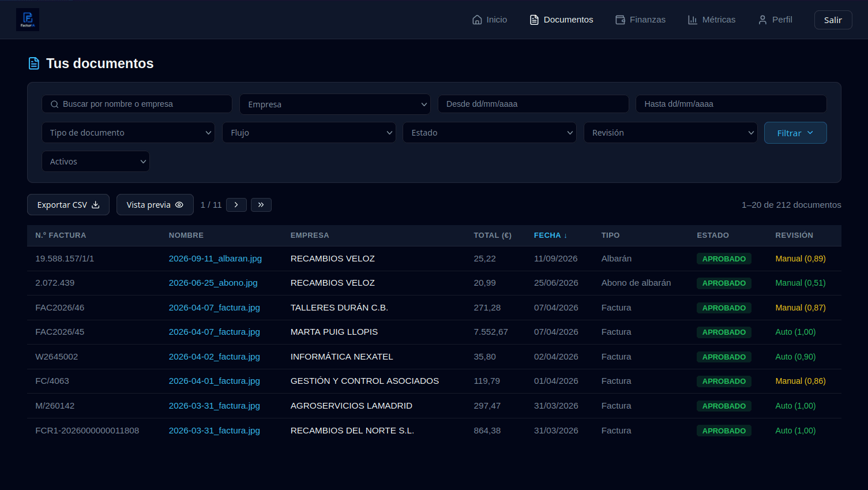Screen dimensions: 868x490
Task: Expand the Activos dropdown
Action: 96,162
